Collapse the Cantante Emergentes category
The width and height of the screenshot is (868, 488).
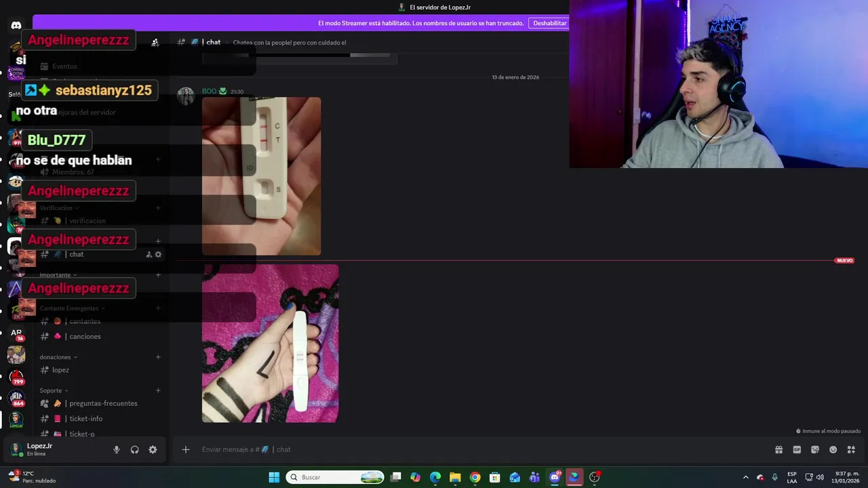click(x=72, y=308)
